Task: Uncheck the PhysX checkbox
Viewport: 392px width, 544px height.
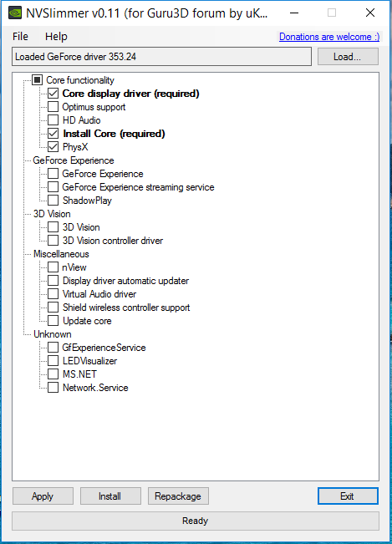Action: coord(53,147)
